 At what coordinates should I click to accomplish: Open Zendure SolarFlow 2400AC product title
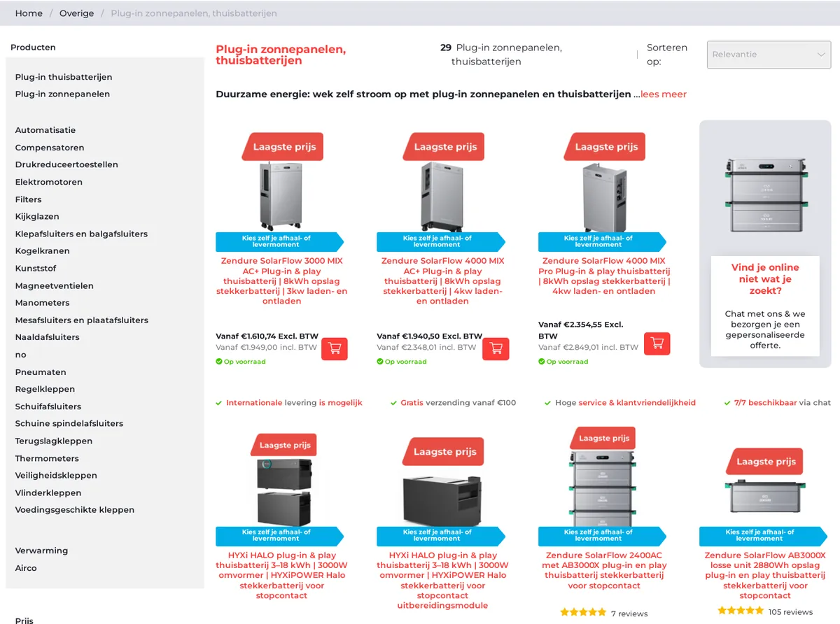coord(604,570)
